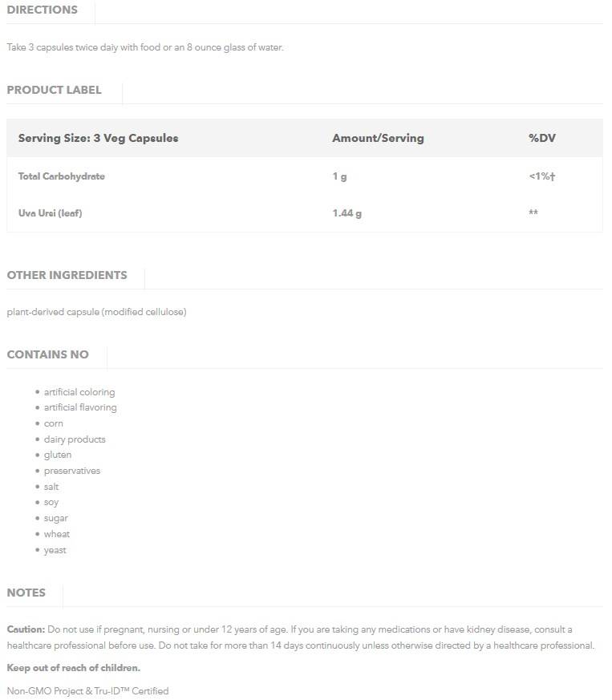This screenshot has height=700, width=612.
Task: Click the DIRECTIONS section heading
Action: tap(43, 10)
